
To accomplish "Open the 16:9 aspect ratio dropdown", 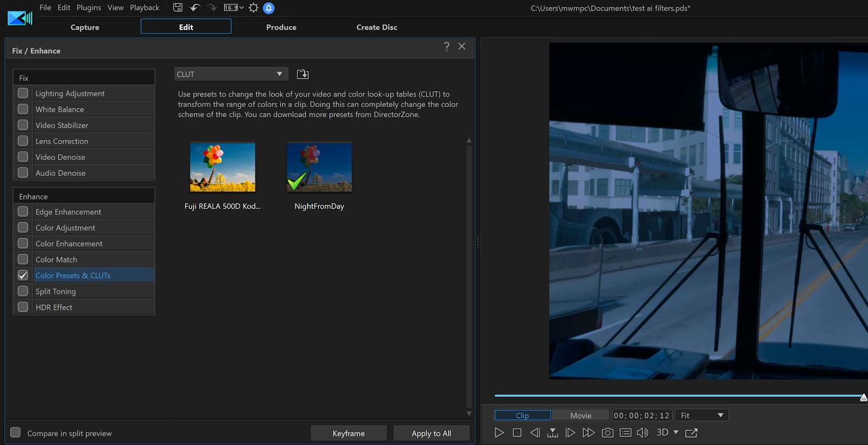I will point(234,8).
